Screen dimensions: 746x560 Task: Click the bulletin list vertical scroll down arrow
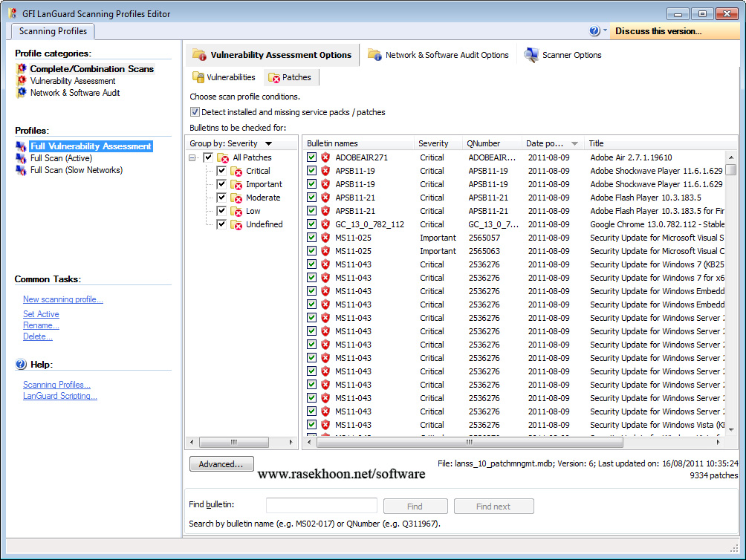click(x=731, y=430)
